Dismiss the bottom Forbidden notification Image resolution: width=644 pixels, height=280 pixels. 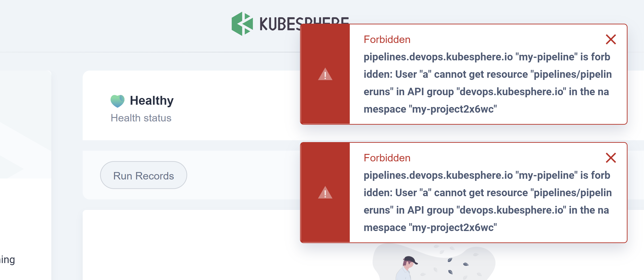[x=611, y=158]
